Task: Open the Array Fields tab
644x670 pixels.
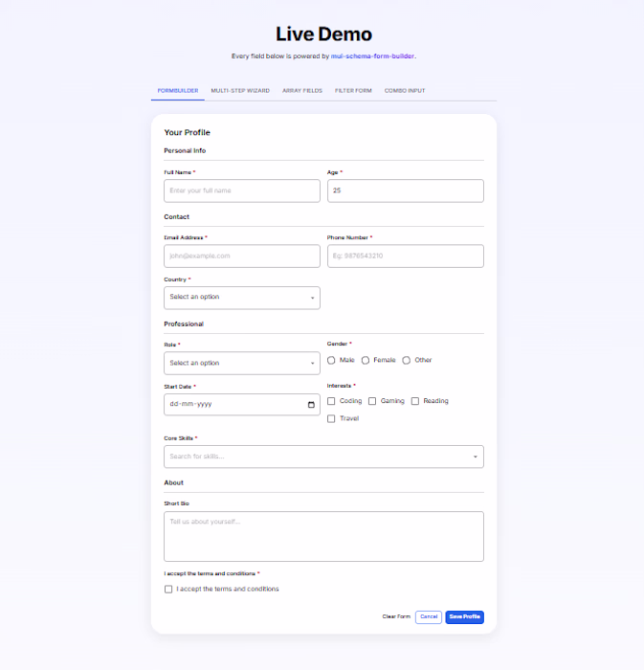Action: click(x=302, y=91)
